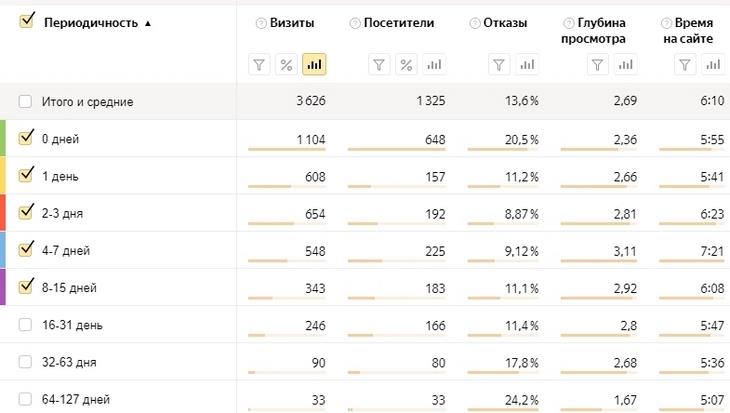730x413 pixels.
Task: Open the filter under Время на сайте
Action: coord(685,65)
